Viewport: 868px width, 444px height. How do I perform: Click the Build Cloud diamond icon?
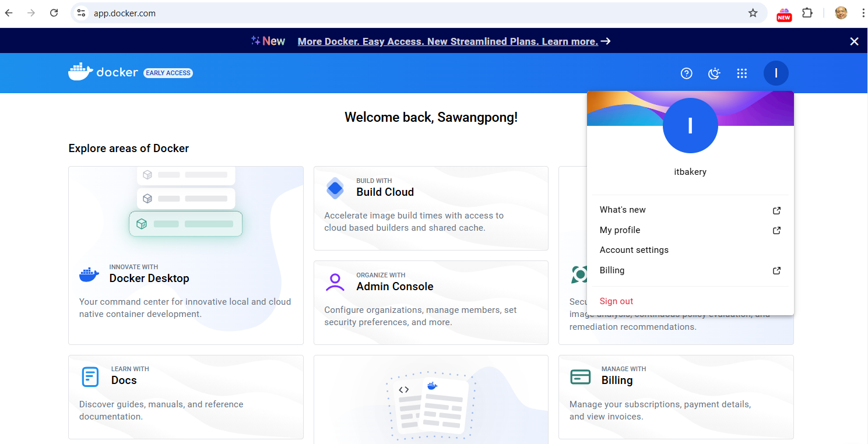[335, 188]
